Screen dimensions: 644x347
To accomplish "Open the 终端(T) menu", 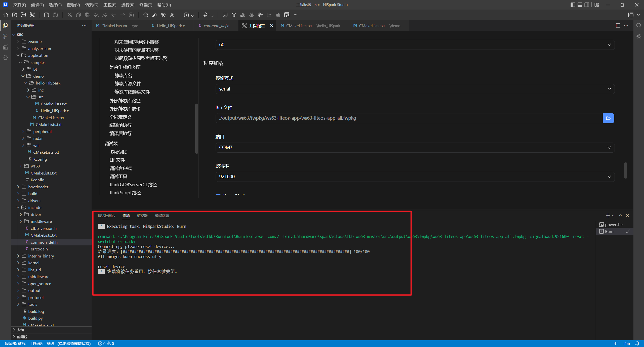I will pos(146,5).
